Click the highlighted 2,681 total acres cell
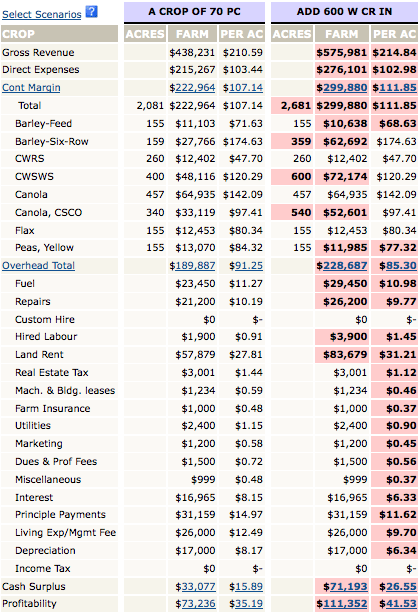Viewport: 420px width, 614px height. 292,106
